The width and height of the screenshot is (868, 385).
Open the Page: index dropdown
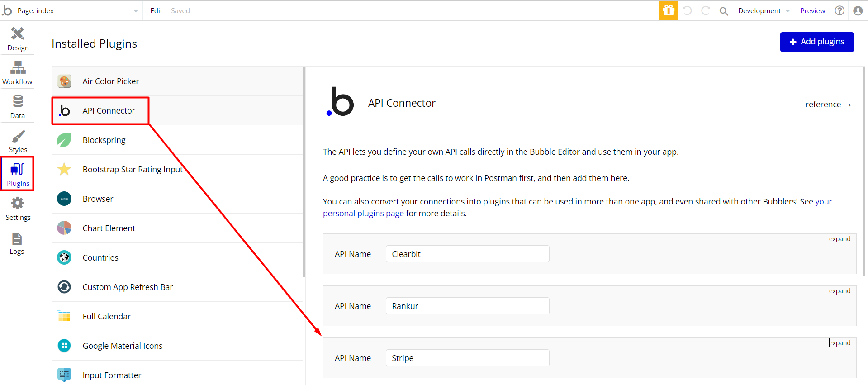point(78,10)
